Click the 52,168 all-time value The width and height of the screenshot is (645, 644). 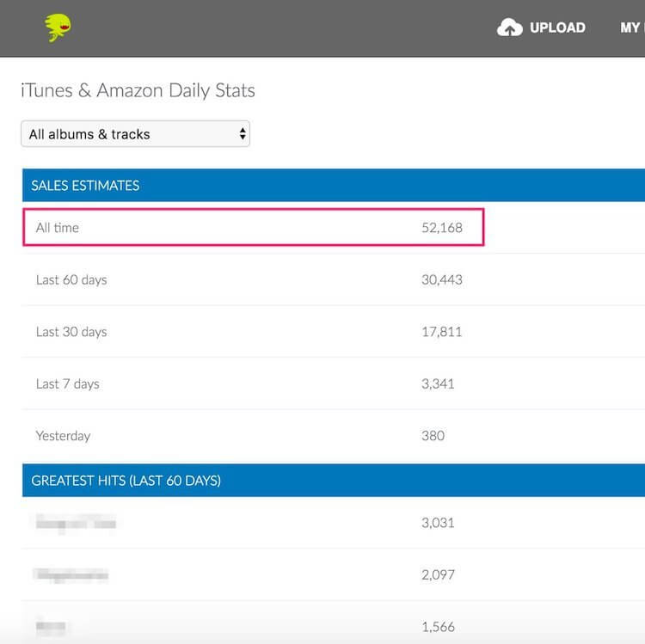tap(442, 227)
